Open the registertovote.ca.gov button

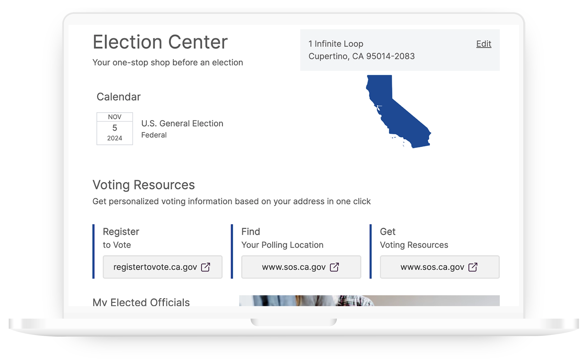[x=163, y=267]
